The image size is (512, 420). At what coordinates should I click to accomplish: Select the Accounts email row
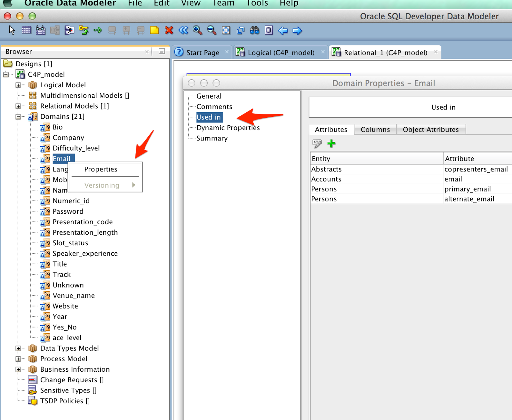[x=411, y=179]
